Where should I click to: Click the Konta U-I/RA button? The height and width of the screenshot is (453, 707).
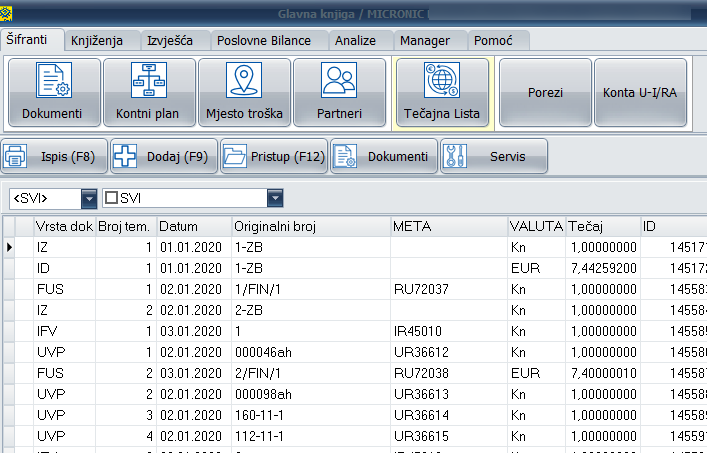640,93
